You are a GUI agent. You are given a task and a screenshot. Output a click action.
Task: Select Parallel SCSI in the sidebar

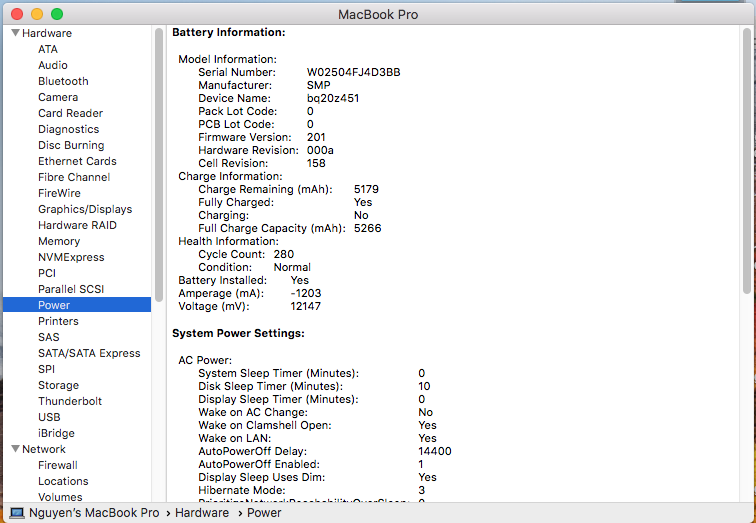pos(71,289)
